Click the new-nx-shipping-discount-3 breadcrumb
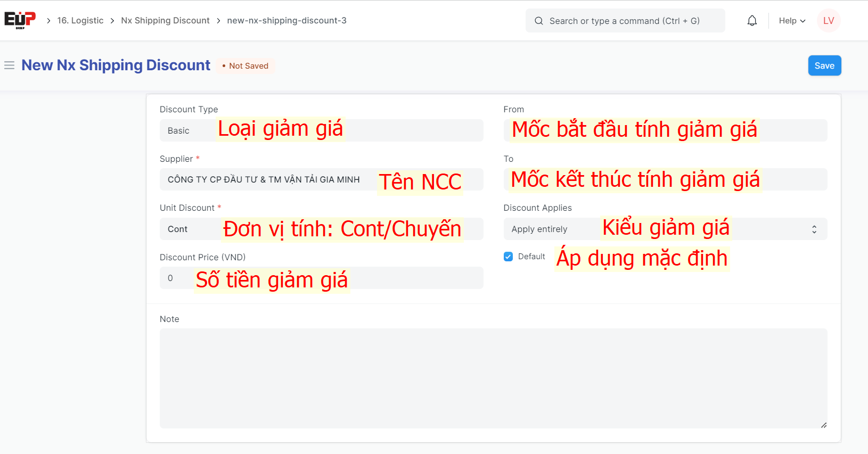The image size is (868, 454). point(286,21)
